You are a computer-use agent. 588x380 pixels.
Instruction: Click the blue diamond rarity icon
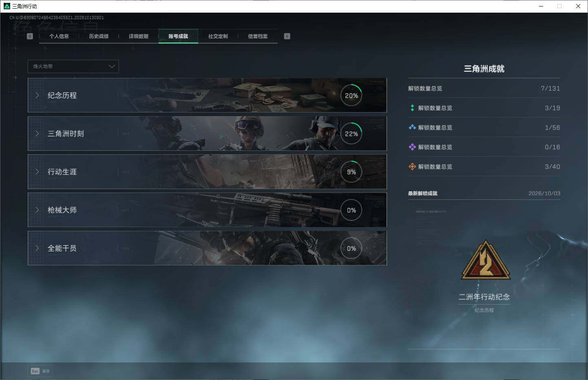point(412,127)
